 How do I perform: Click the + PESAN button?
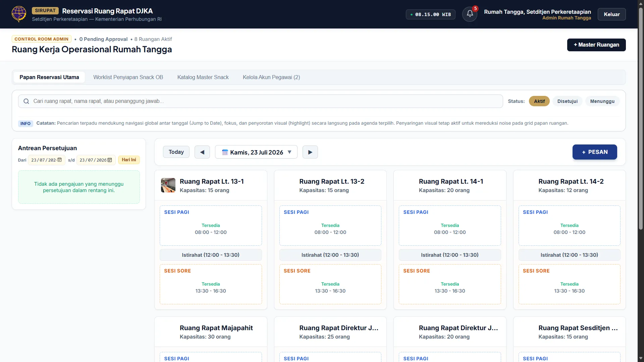(595, 152)
